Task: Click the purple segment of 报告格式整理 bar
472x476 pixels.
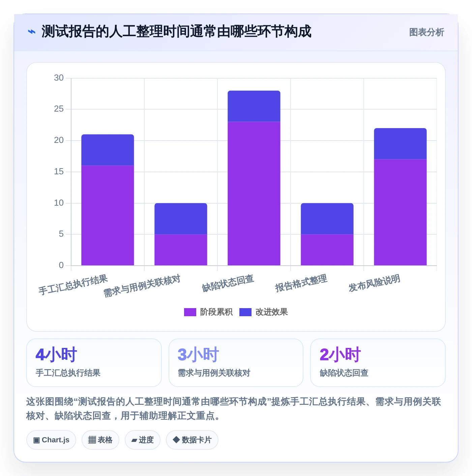Action: (327, 250)
